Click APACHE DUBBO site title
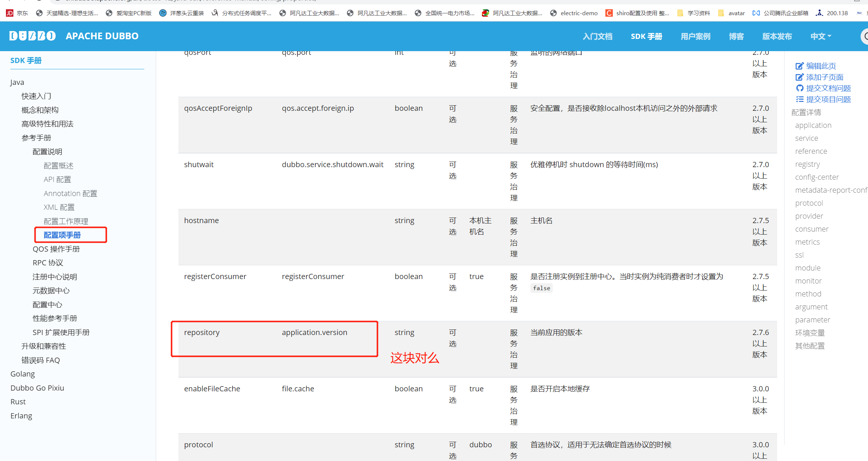Viewport: 868px width, 461px height. (102, 36)
